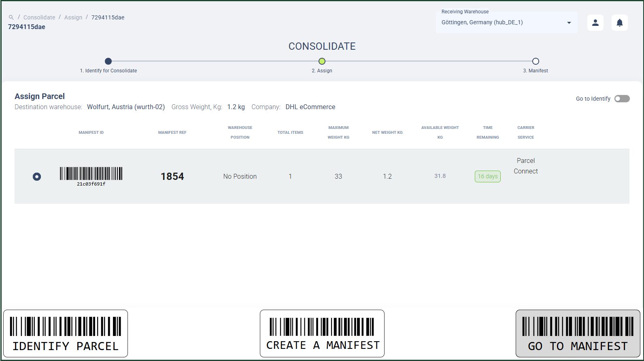This screenshot has width=644, height=361.
Task: Click the Carrier Service column header
Action: (526, 133)
